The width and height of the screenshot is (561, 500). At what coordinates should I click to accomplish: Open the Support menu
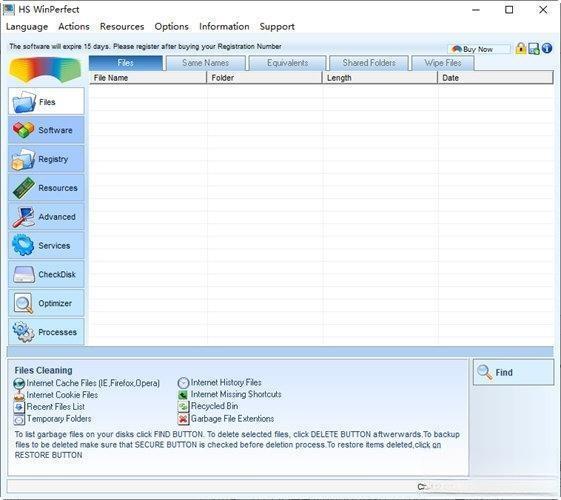[x=277, y=27]
